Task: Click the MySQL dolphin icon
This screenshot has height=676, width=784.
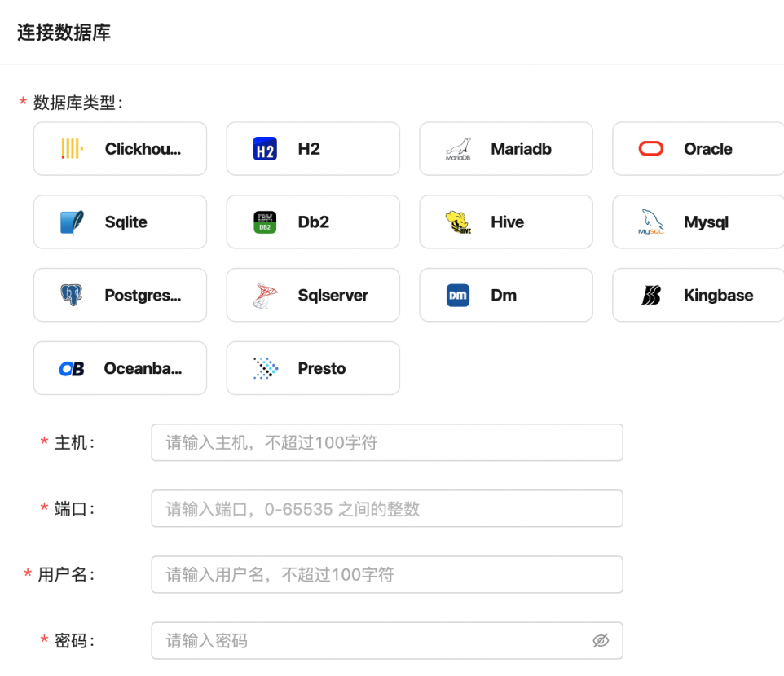Action: [651, 222]
